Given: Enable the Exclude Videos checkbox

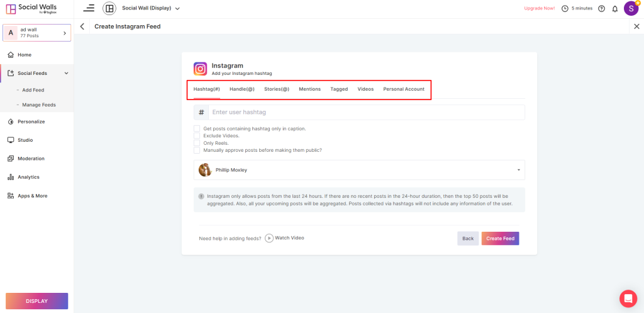Looking at the screenshot, I should (x=197, y=136).
